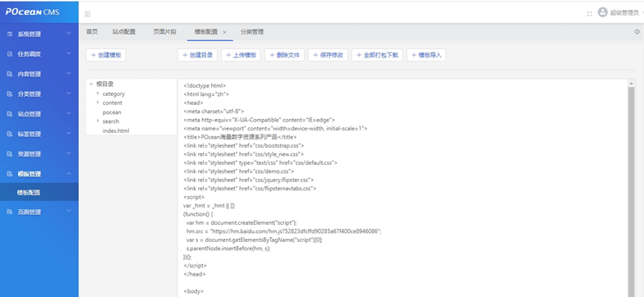Click the POcean CMS logo
Screen dimensions: 644x297
(x=32, y=11)
